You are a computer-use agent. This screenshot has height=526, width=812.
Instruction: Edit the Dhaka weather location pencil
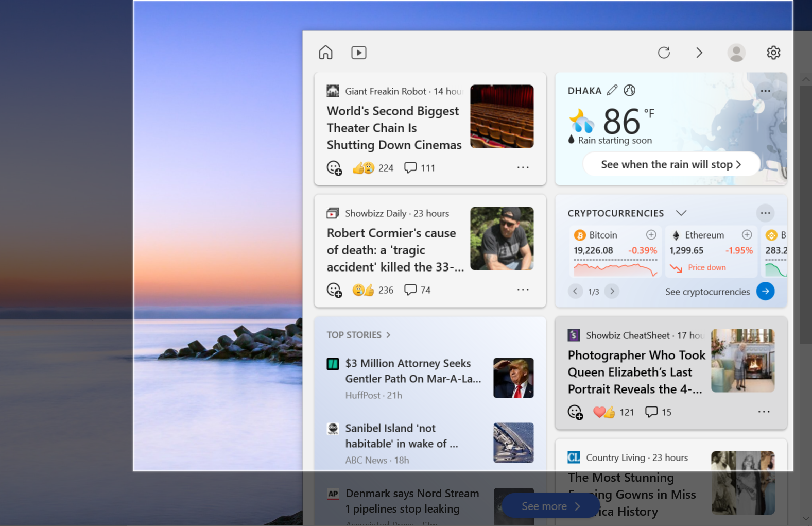point(612,90)
